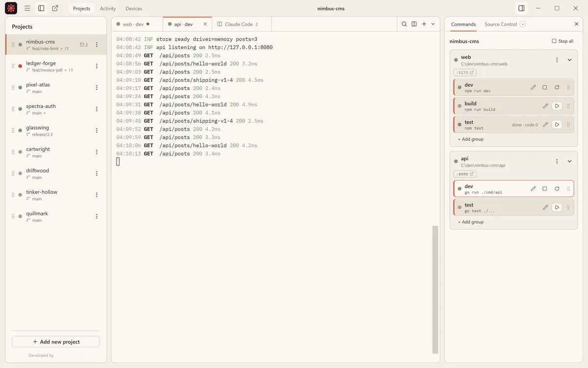Restart the api dev command (go run)

(x=557, y=189)
